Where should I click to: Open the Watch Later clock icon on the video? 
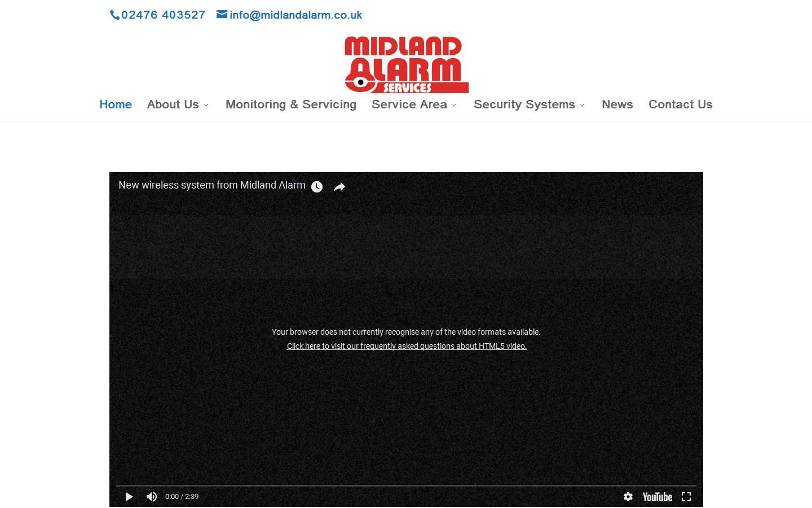pyautogui.click(x=317, y=186)
